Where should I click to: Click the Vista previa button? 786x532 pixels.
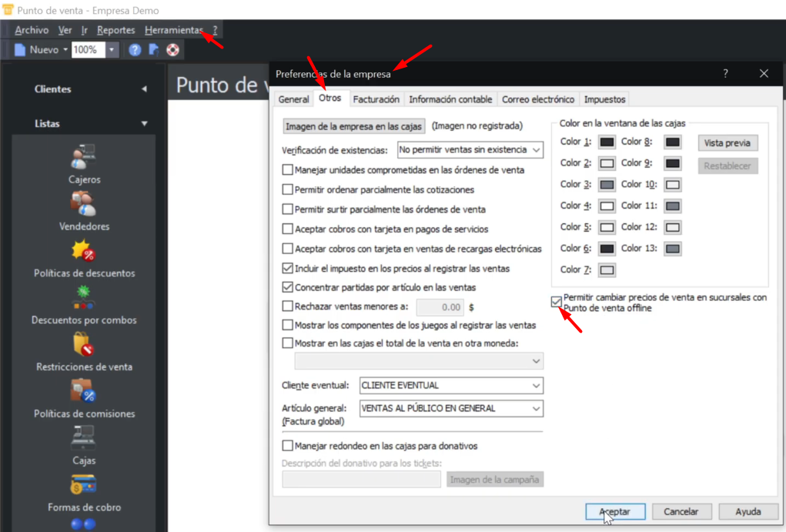point(727,143)
